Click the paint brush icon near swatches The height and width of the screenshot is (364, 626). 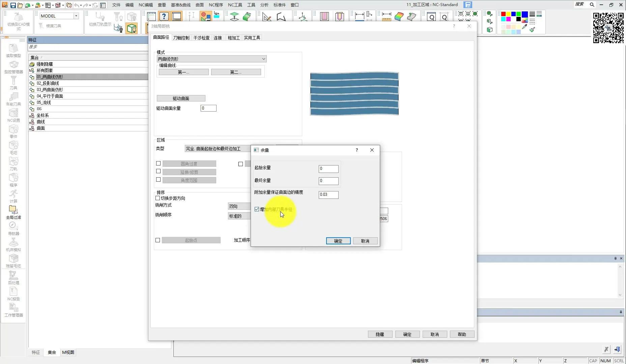[533, 30]
